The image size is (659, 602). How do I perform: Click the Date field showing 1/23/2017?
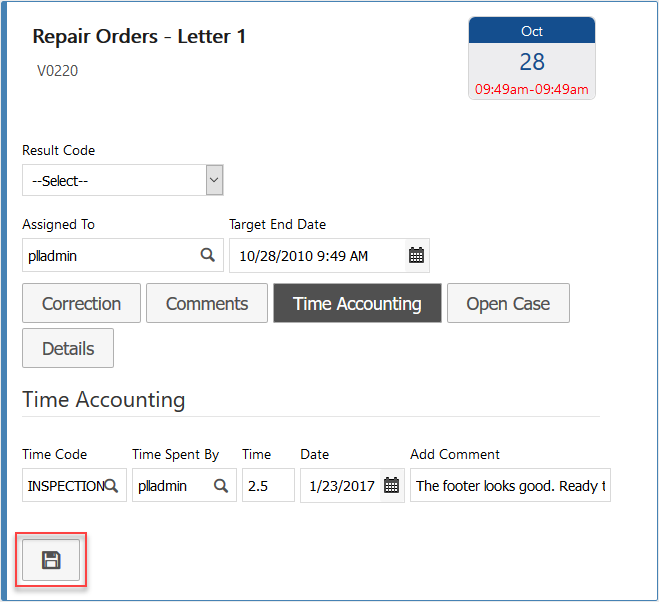[x=341, y=486]
